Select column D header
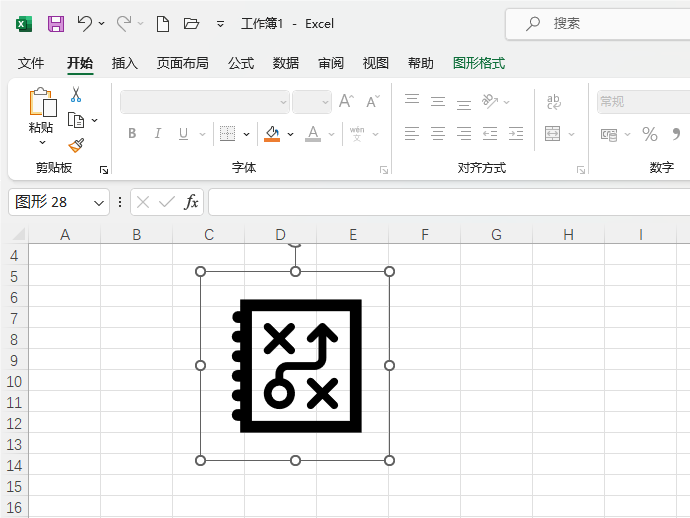Image resolution: width=690 pixels, height=518 pixels. [x=280, y=235]
